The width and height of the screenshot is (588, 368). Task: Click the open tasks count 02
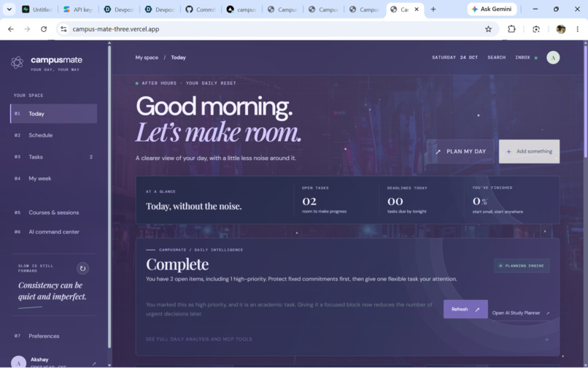point(309,202)
